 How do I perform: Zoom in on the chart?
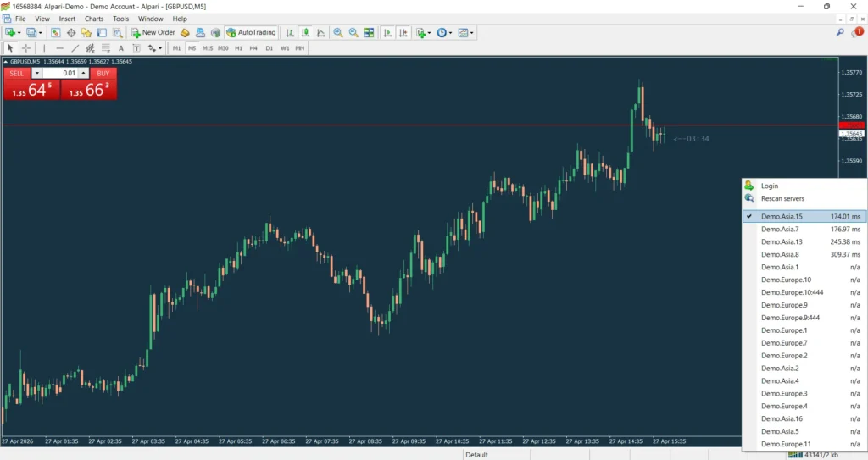click(x=337, y=33)
